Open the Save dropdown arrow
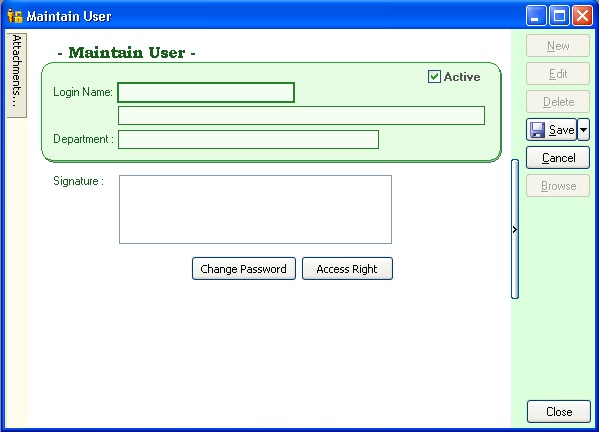 pos(583,130)
